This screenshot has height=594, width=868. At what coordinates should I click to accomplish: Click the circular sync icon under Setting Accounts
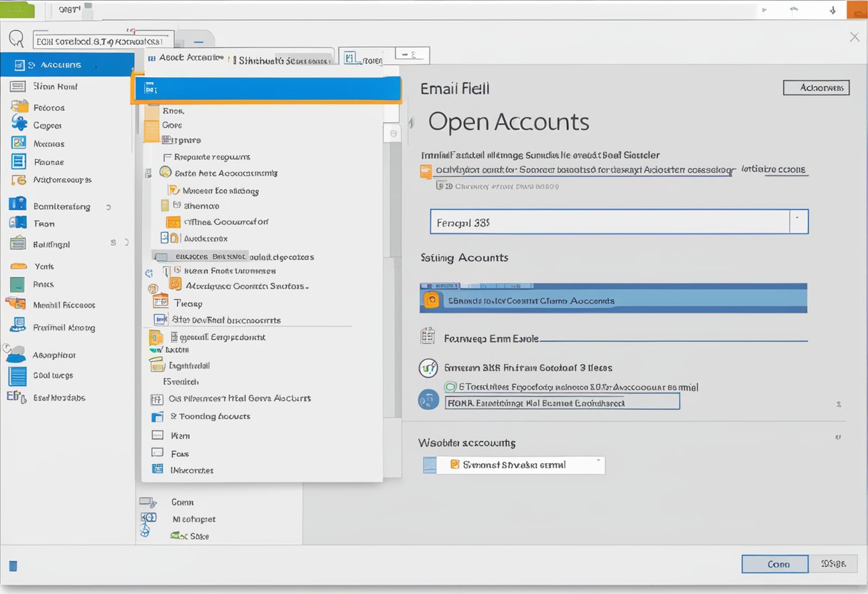(428, 368)
